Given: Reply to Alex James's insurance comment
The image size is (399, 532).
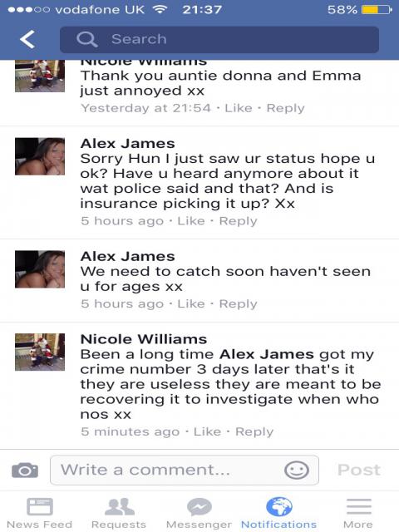Looking at the screenshot, I should tap(239, 221).
